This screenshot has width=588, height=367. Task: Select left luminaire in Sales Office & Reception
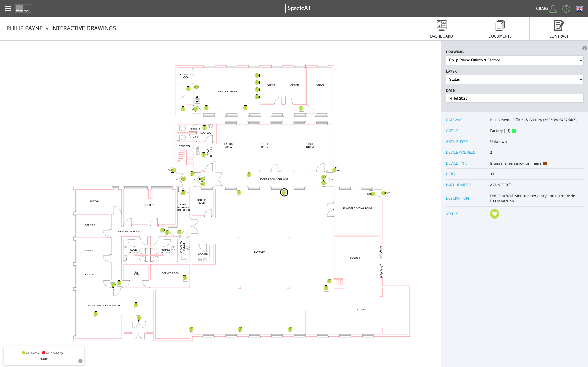pos(96,314)
